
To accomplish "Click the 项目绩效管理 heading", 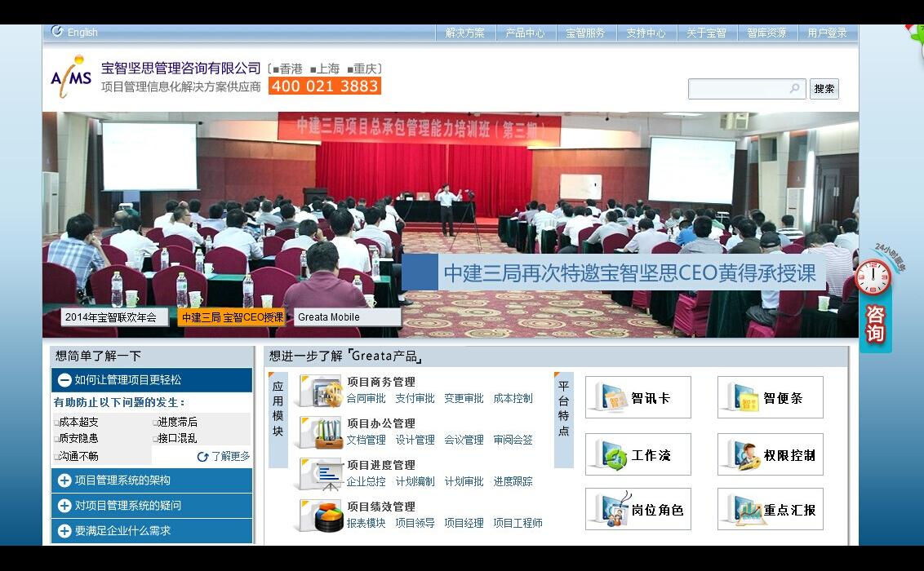I will click(x=380, y=507).
